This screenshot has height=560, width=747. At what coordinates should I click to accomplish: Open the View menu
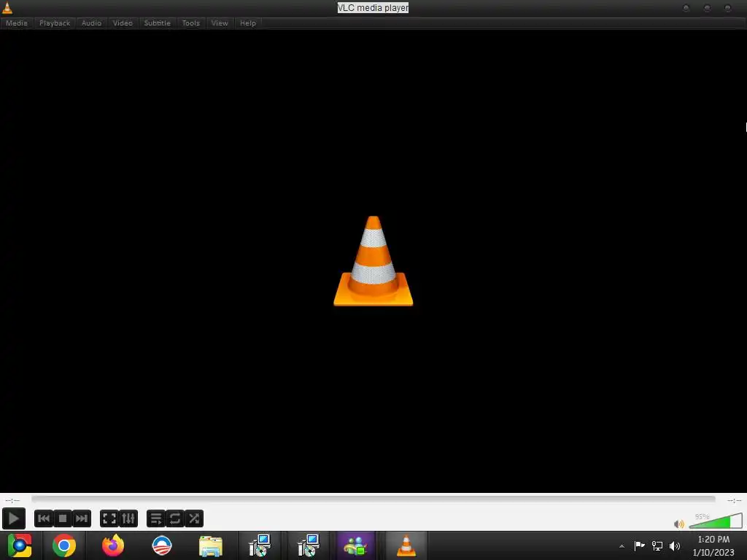[220, 23]
